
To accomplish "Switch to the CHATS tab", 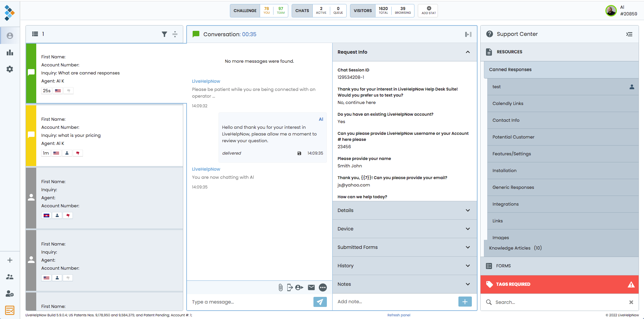I will coord(302,10).
